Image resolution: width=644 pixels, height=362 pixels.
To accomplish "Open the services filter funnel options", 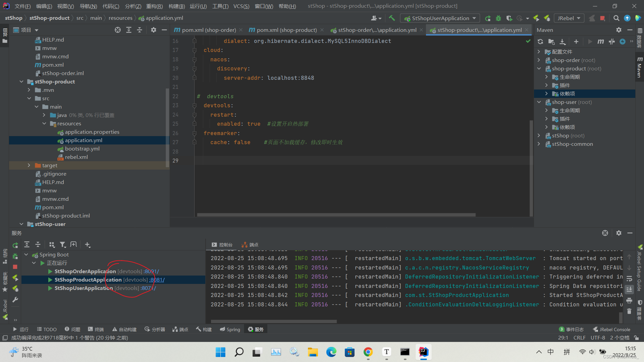I will point(63,244).
